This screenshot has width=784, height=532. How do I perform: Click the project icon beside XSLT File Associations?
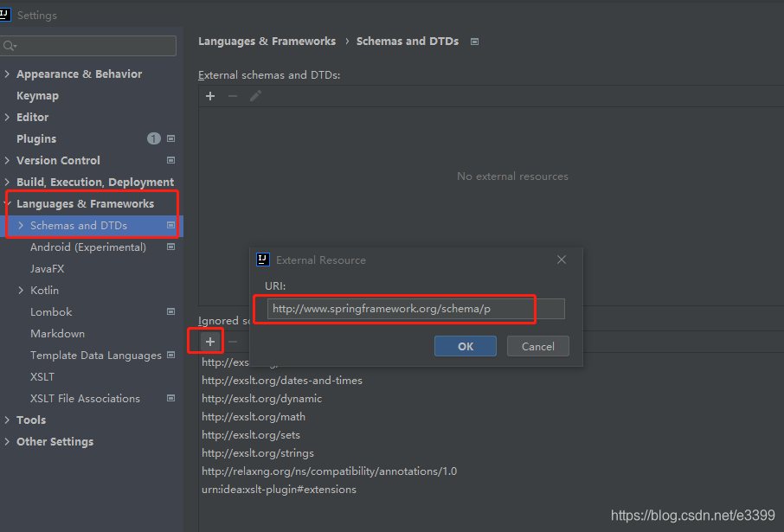point(171,398)
